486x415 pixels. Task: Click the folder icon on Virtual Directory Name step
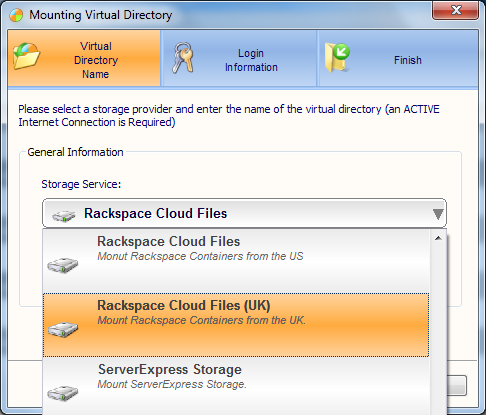(x=27, y=56)
